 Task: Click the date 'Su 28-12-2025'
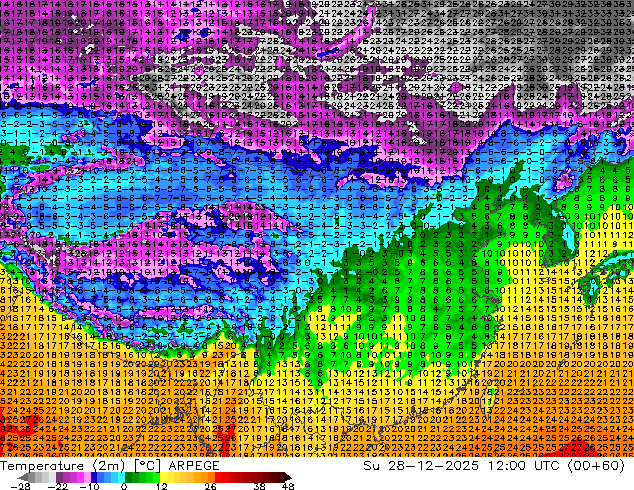point(421,466)
